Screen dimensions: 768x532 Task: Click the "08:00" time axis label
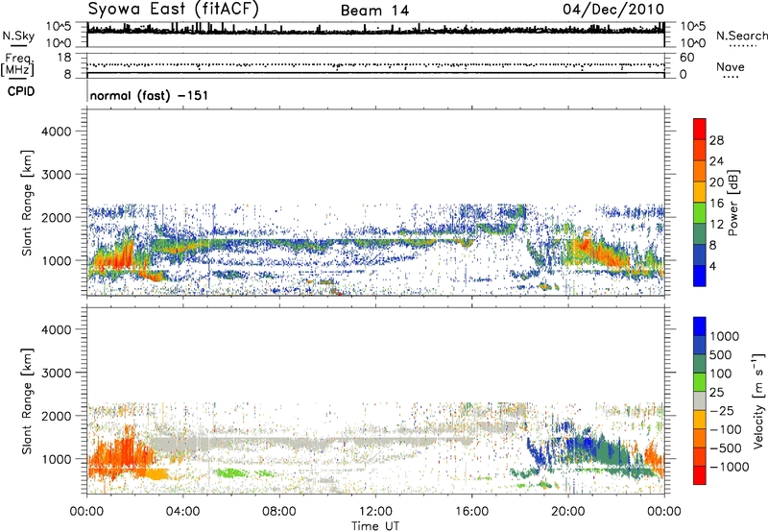click(279, 512)
